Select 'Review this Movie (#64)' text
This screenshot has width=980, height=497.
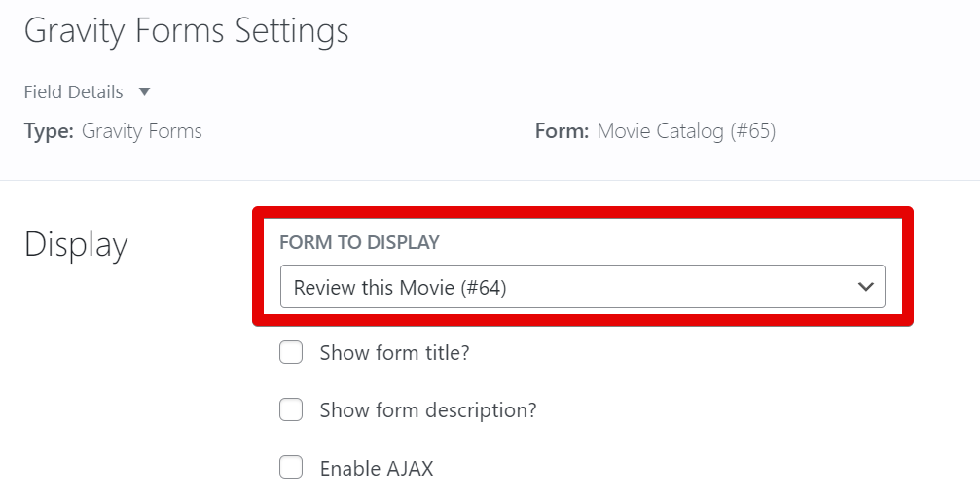[400, 288]
